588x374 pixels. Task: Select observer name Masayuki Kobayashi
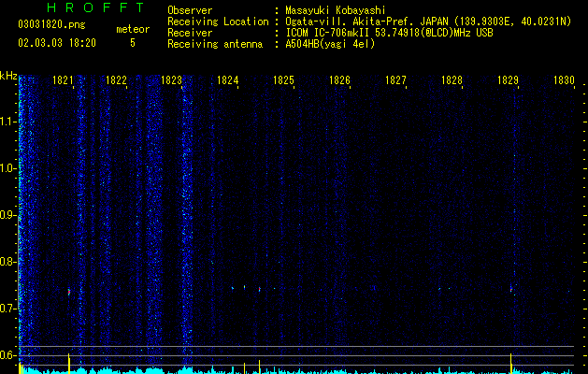tap(336, 10)
